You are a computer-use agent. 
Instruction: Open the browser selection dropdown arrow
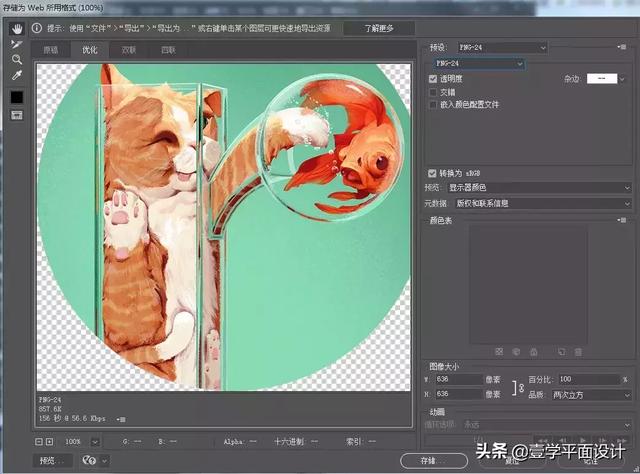tap(104, 461)
